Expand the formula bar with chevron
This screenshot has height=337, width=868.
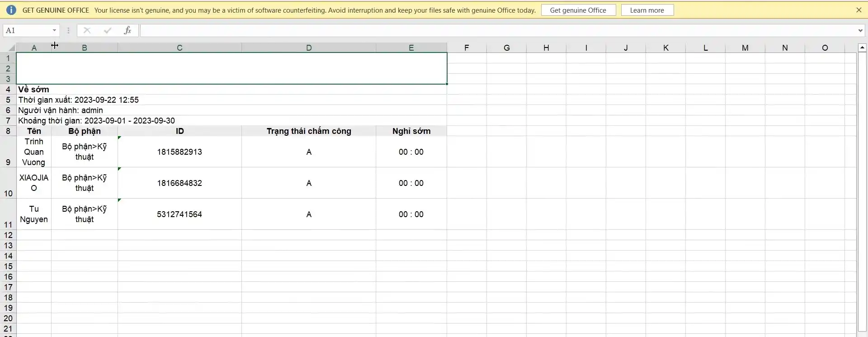click(x=860, y=30)
